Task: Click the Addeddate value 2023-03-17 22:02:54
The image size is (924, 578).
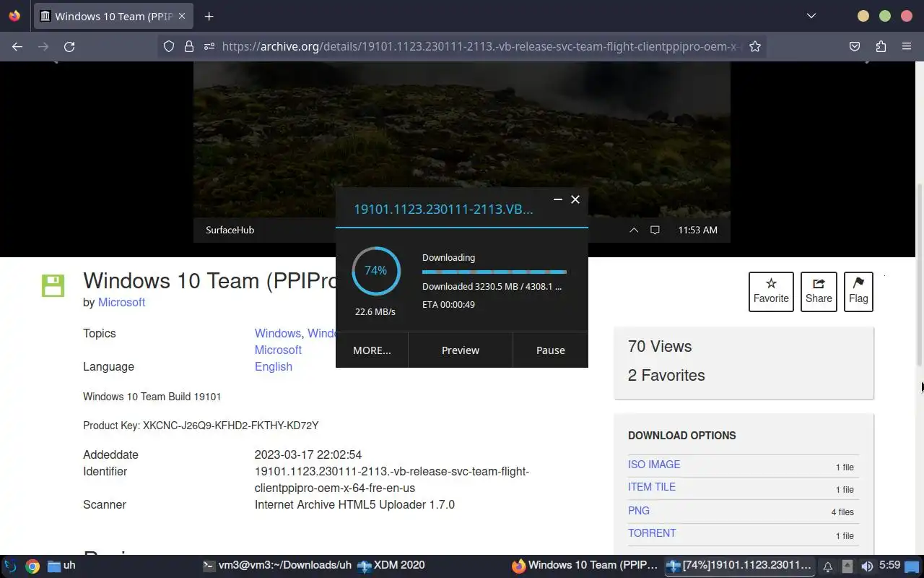Action: tap(308, 454)
